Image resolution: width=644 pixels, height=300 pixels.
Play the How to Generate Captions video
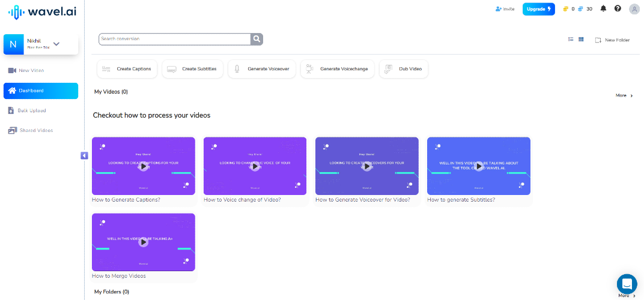point(144,166)
